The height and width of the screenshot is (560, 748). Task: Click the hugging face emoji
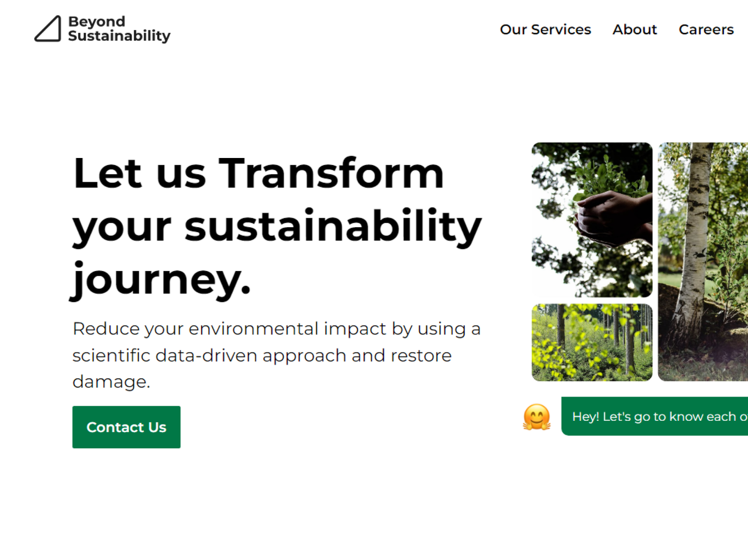point(537,416)
